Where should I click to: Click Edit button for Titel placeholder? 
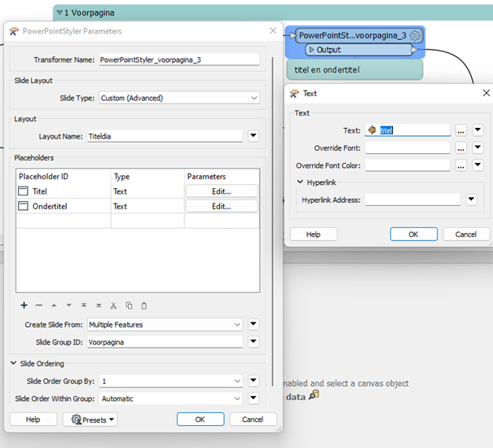222,191
